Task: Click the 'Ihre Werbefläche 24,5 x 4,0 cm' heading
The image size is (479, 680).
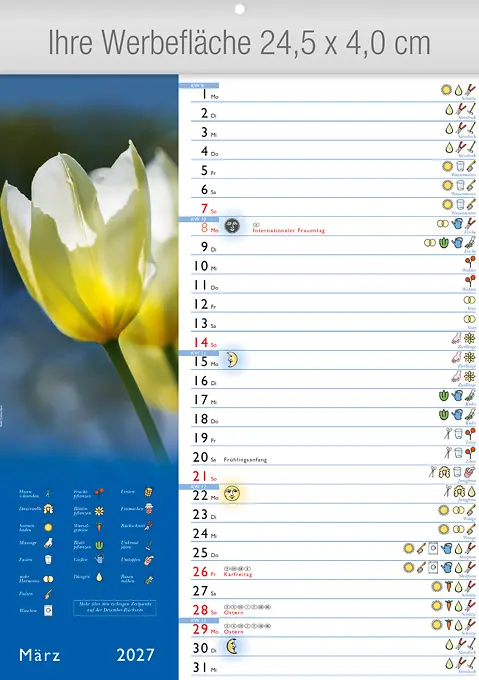Action: pos(239,42)
